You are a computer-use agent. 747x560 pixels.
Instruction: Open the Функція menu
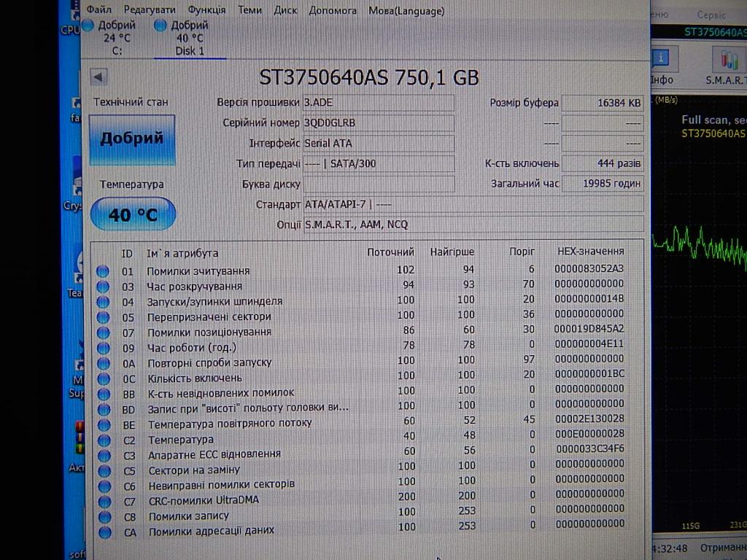[206, 10]
